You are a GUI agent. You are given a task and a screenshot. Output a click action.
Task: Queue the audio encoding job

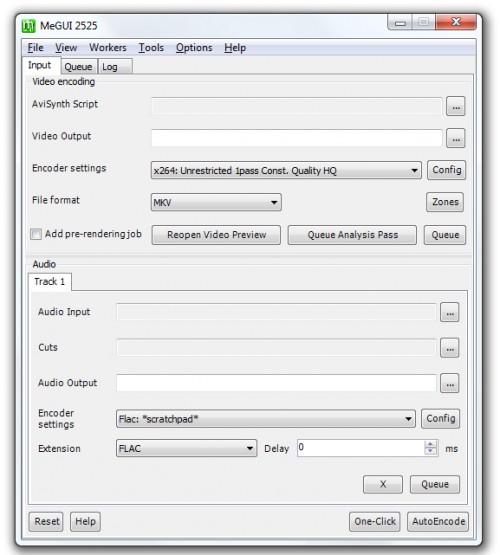pos(435,484)
